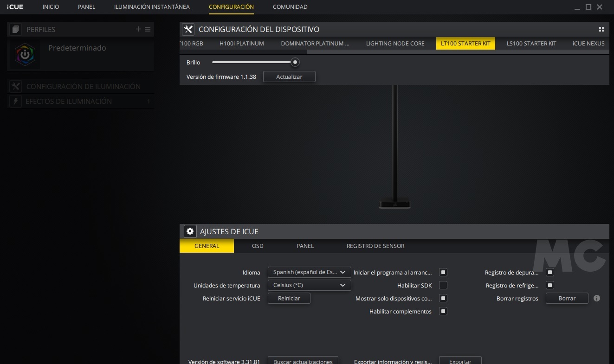Click the Predeterminado profile RGB power icon
Viewport: 614px width, 364px height.
(x=25, y=55)
